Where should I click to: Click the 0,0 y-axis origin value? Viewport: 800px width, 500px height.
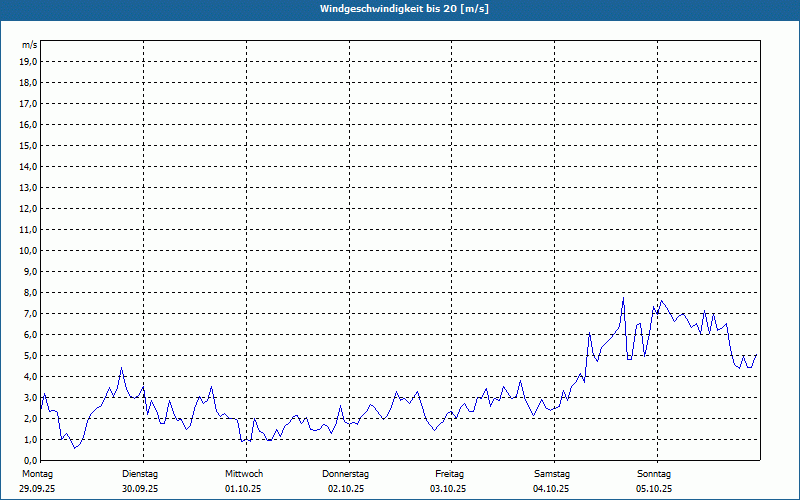click(x=29, y=460)
